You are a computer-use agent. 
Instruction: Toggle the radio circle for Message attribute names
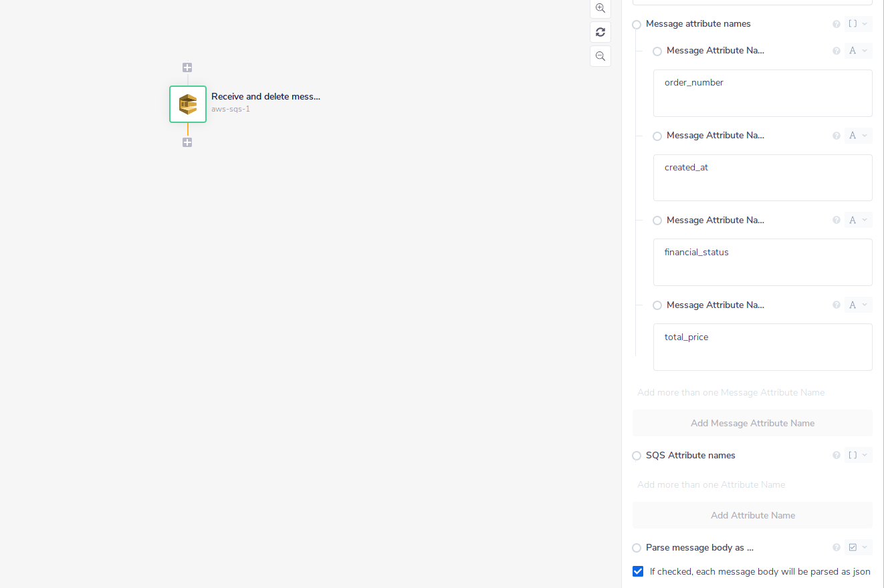point(637,25)
